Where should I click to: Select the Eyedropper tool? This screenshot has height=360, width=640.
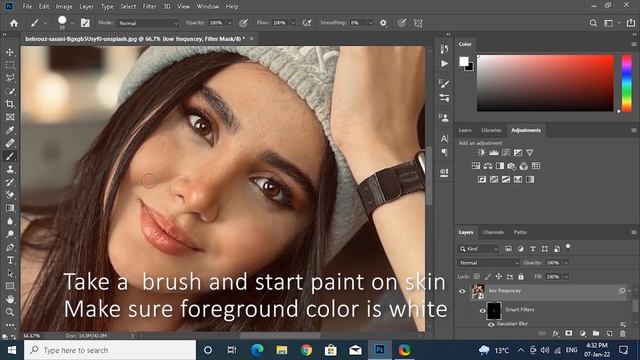10,130
